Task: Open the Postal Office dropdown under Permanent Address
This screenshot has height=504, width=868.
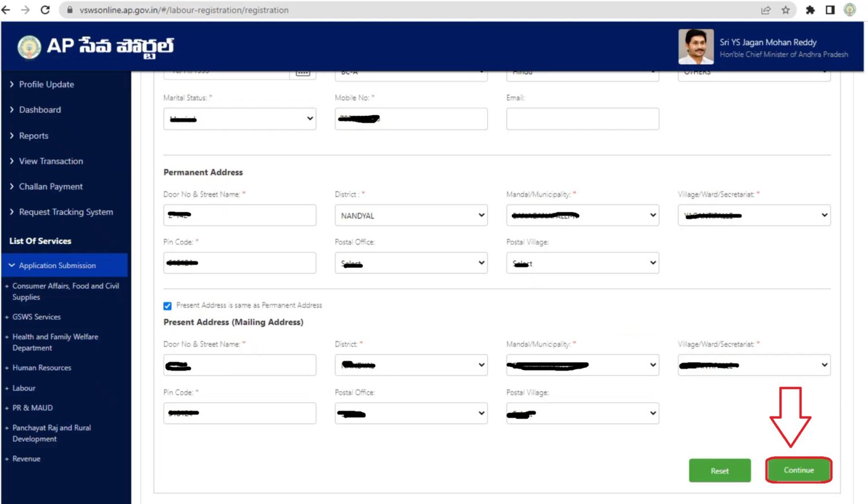Action: point(411,263)
